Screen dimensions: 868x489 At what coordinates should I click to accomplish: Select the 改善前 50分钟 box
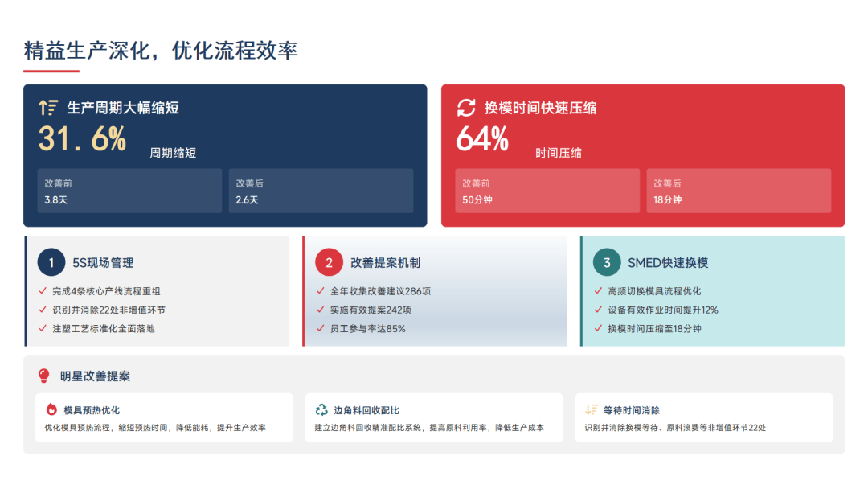pos(547,191)
